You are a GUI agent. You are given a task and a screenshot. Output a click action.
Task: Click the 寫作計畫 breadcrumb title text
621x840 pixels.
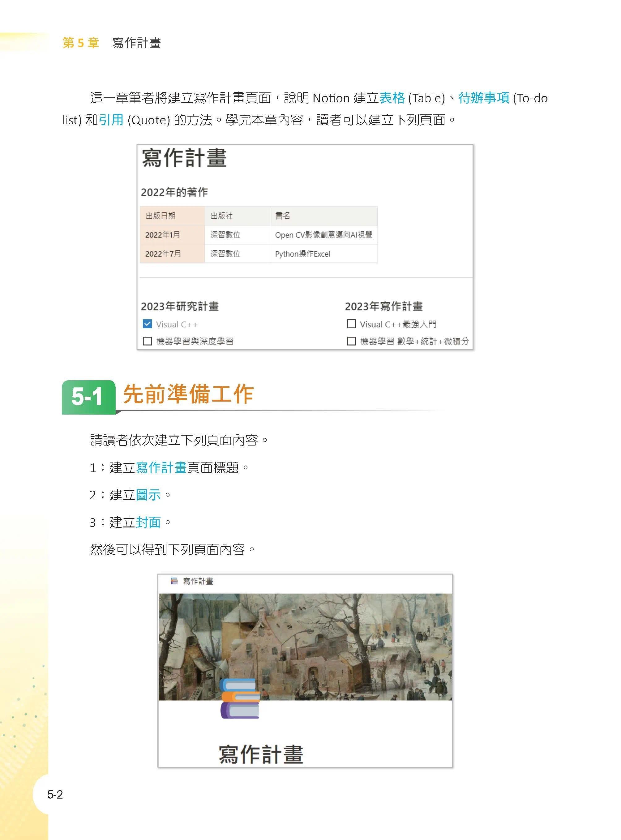click(x=198, y=581)
